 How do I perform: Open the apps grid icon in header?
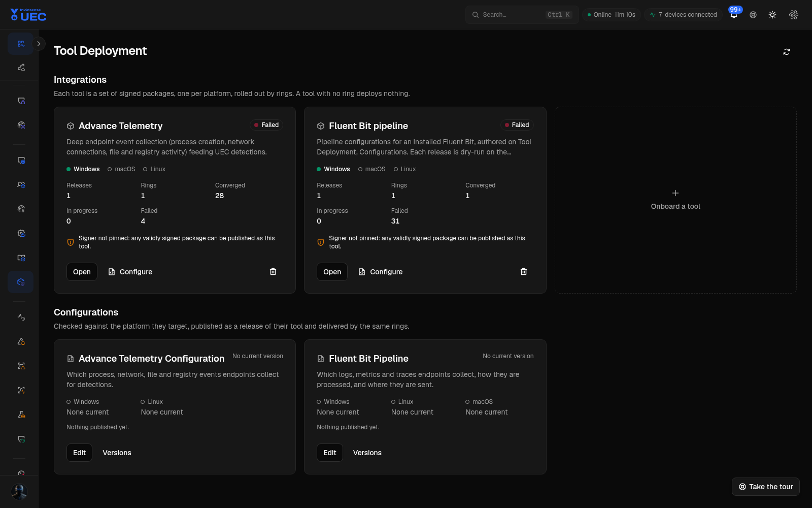pyautogui.click(x=794, y=15)
